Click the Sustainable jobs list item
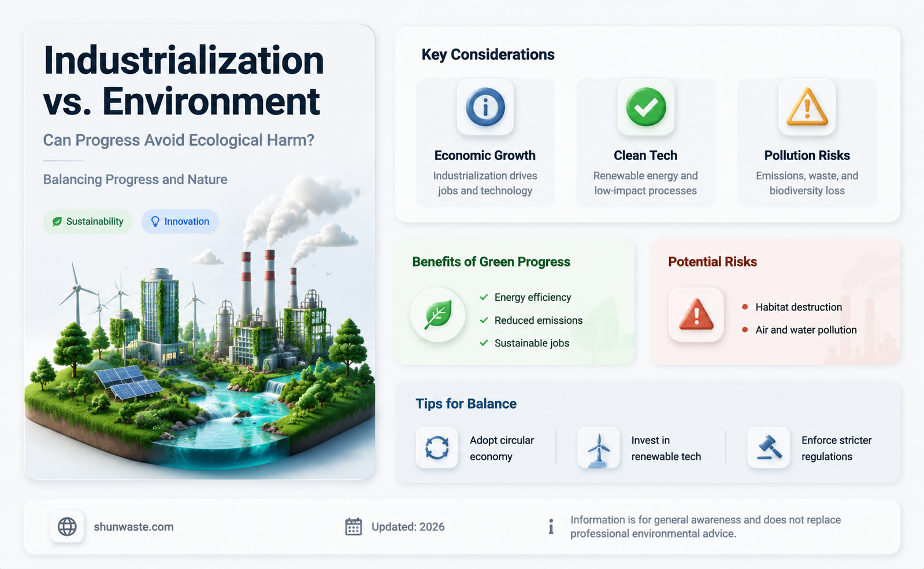Viewport: 924px width, 569px height. tap(532, 343)
